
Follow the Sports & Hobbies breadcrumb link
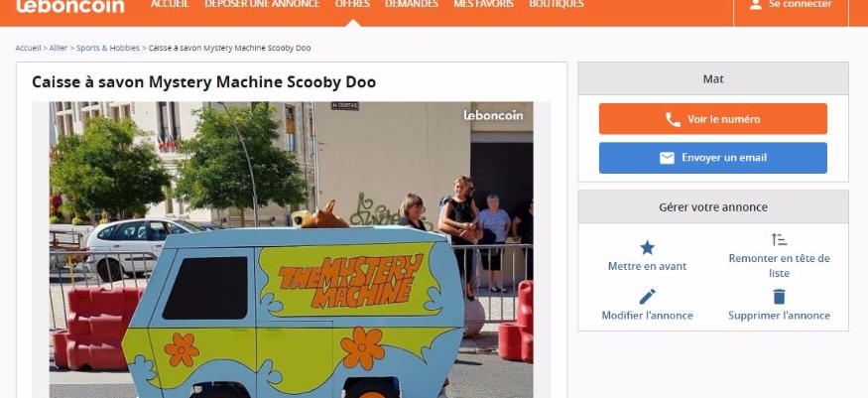[x=108, y=49]
